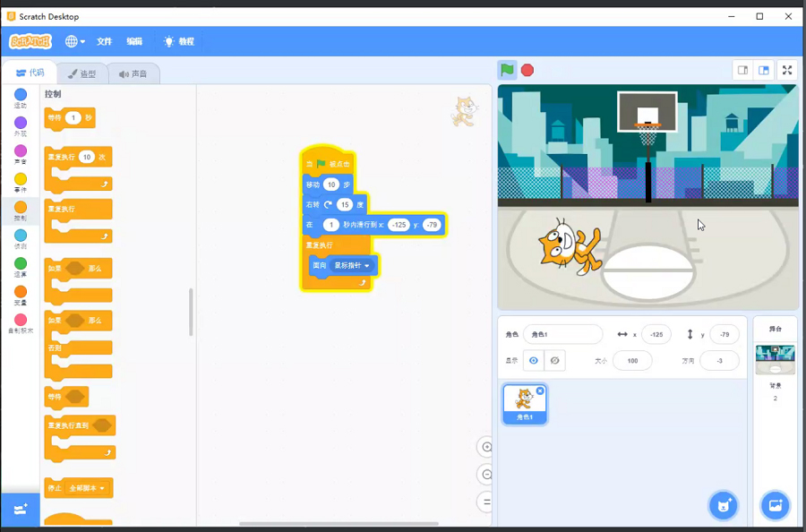Delete sprite 角色1 with the x icon

tap(540, 391)
